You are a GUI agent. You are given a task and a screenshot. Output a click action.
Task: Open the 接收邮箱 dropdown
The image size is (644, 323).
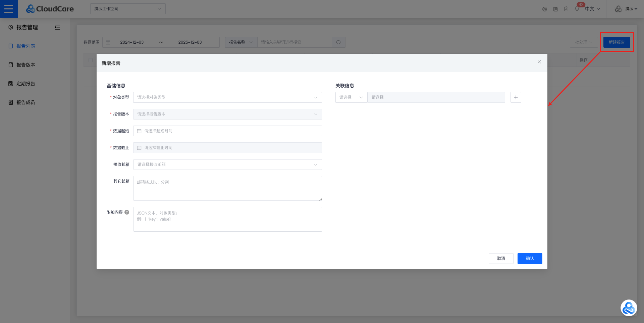click(227, 165)
